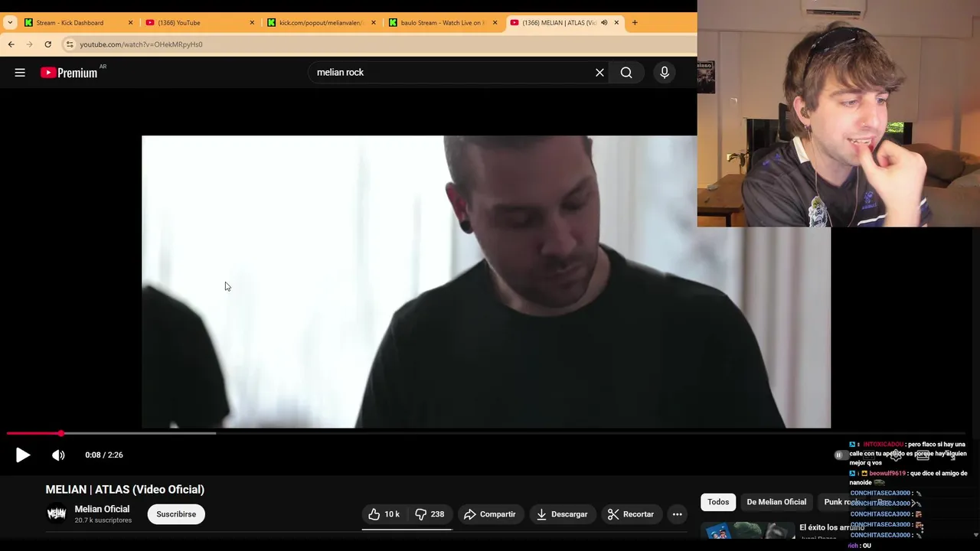Open a new browser tab

[x=635, y=22]
